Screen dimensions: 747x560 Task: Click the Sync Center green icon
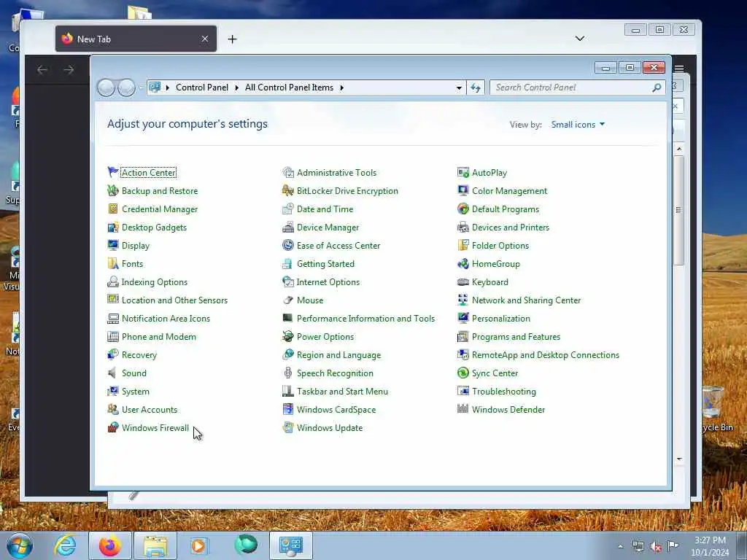[x=463, y=373]
